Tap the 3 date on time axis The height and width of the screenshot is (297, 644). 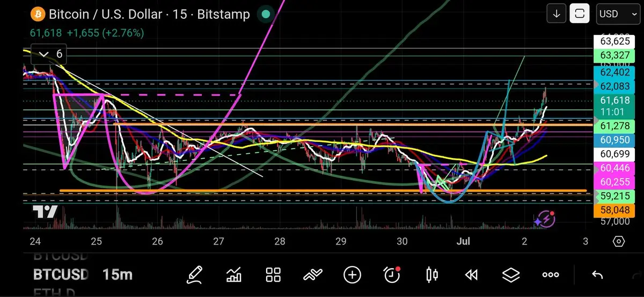click(x=585, y=241)
